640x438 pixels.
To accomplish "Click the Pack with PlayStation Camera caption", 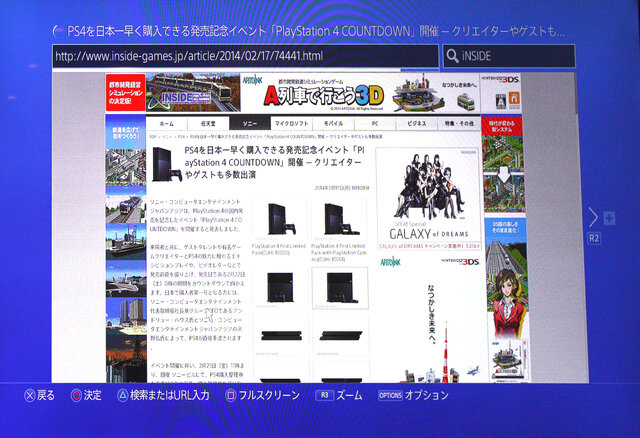I will pyautogui.click(x=339, y=253).
